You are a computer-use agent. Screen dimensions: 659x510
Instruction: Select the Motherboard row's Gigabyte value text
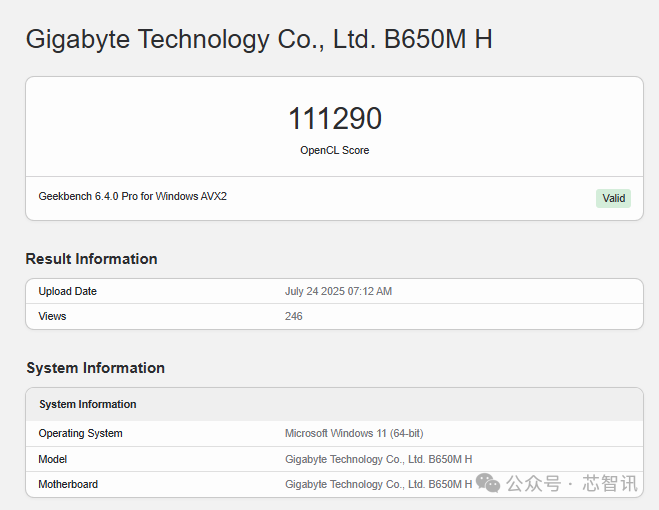(378, 484)
